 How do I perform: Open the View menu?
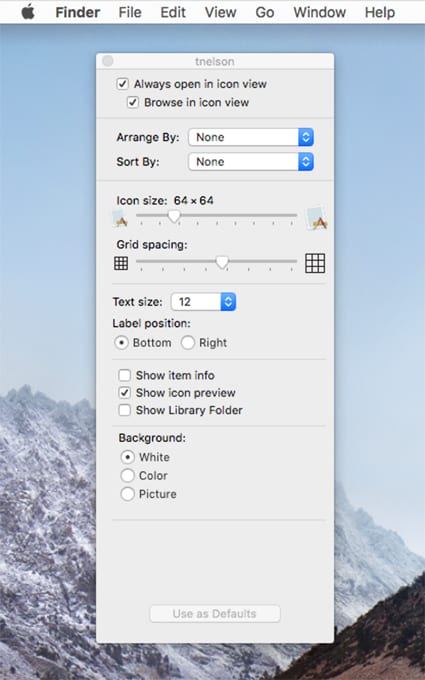coord(221,12)
